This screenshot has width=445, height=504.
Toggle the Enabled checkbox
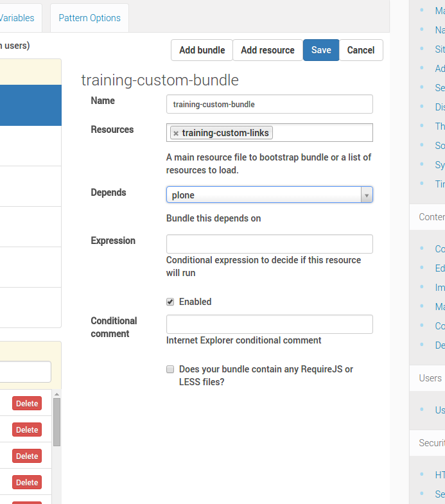tap(170, 302)
